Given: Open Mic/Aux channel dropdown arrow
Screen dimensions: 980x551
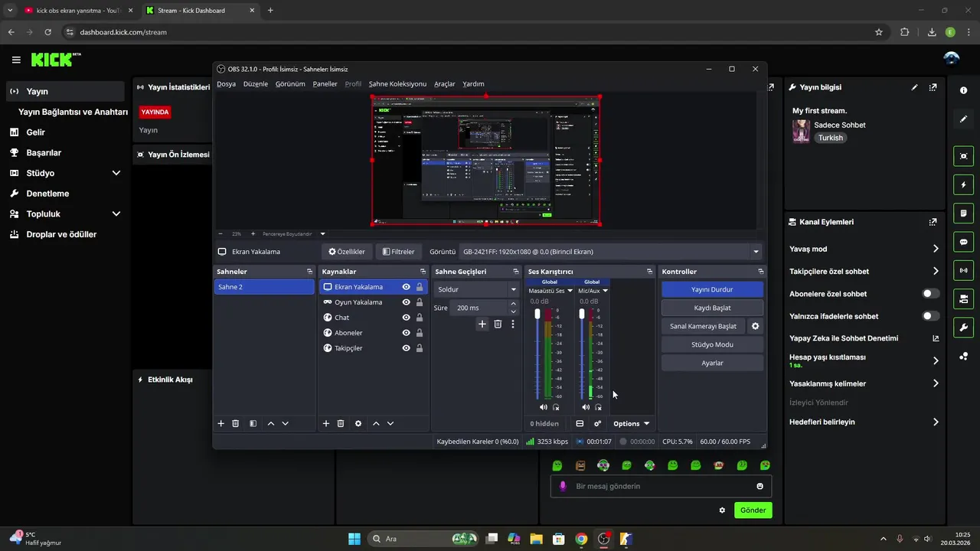Looking at the screenshot, I should (605, 291).
